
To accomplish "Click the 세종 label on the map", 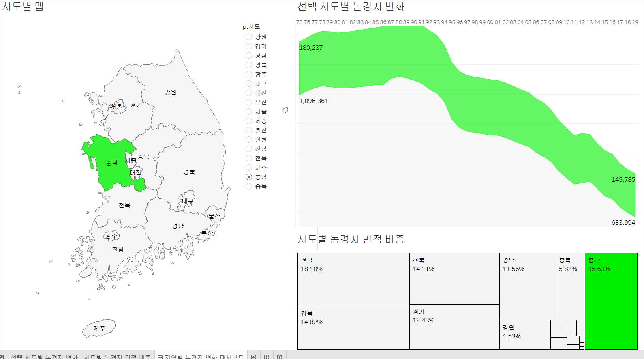I will [x=131, y=161].
